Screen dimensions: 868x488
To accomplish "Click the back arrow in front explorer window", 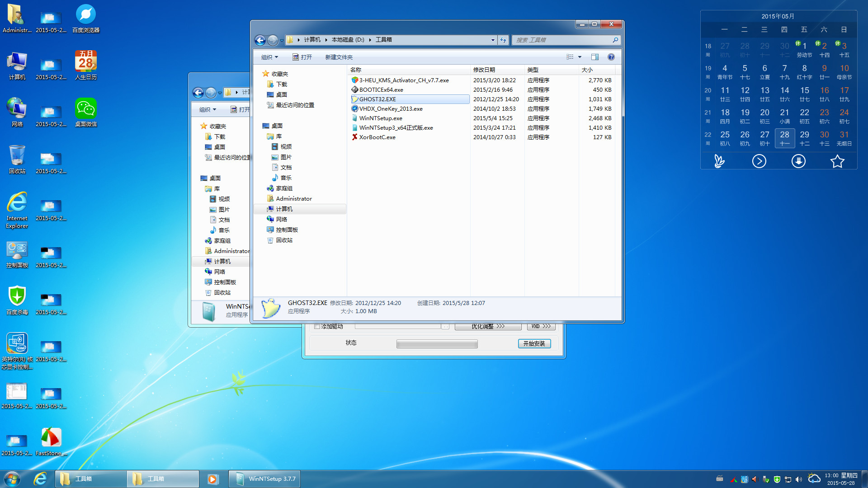I will [x=260, y=40].
